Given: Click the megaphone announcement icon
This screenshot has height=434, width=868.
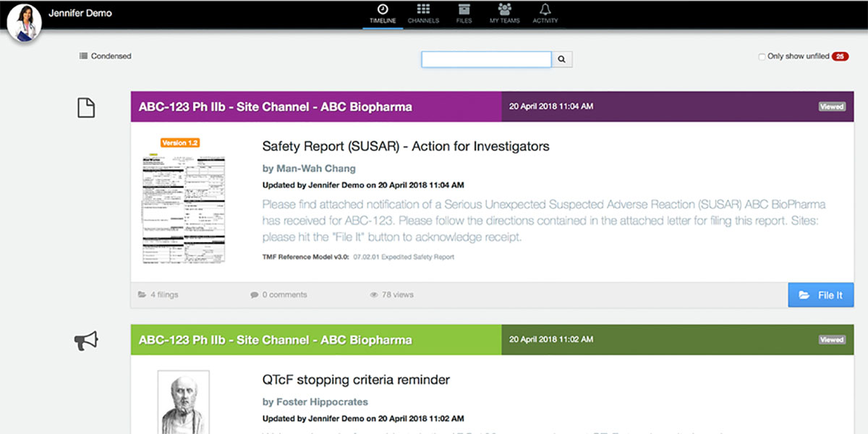Looking at the screenshot, I should pos(86,341).
